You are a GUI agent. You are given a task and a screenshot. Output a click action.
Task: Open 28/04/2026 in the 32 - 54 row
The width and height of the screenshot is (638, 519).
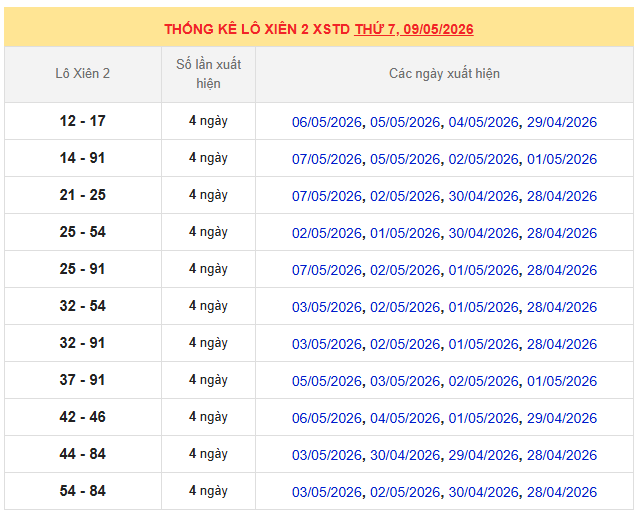coord(562,307)
